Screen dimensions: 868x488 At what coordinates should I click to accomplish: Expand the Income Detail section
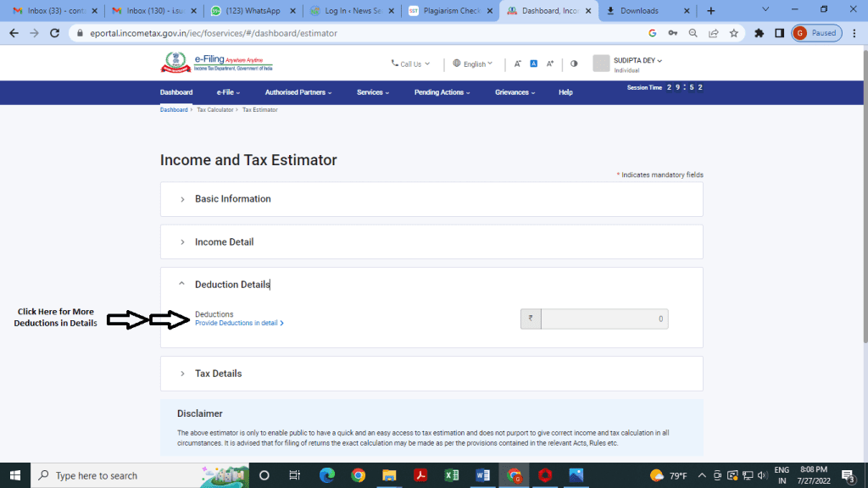tap(431, 241)
